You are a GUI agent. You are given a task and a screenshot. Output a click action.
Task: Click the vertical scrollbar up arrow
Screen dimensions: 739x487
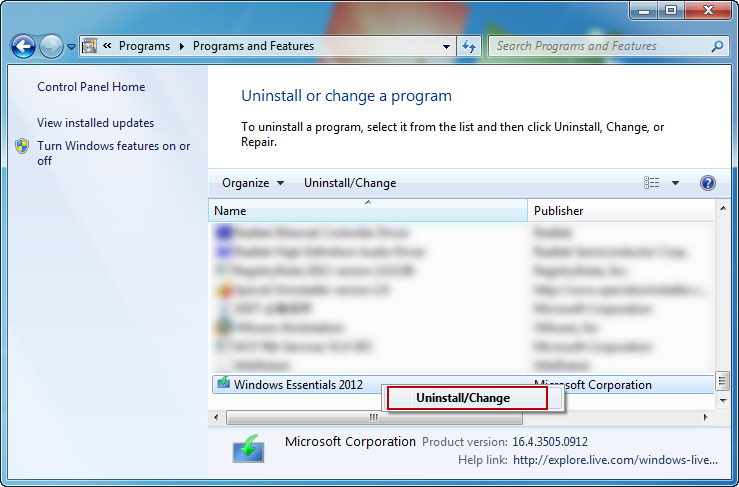pyautogui.click(x=723, y=207)
